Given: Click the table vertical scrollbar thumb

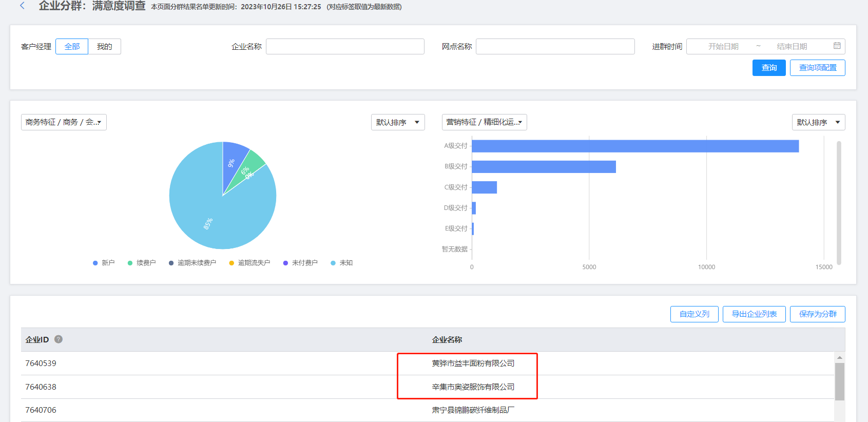Looking at the screenshot, I should [x=840, y=381].
